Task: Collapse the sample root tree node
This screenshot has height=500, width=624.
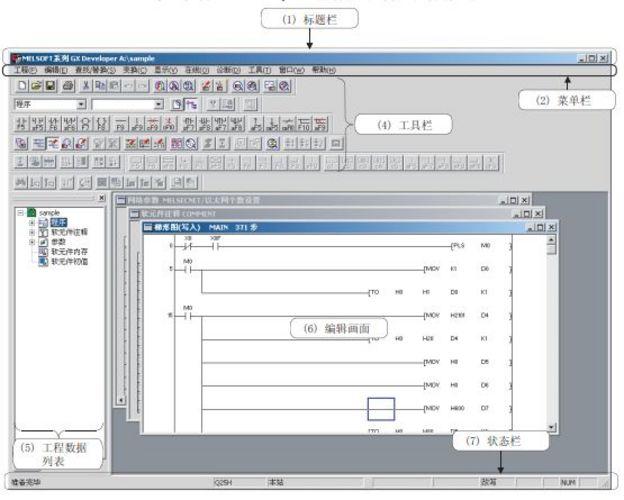Action: (20, 213)
